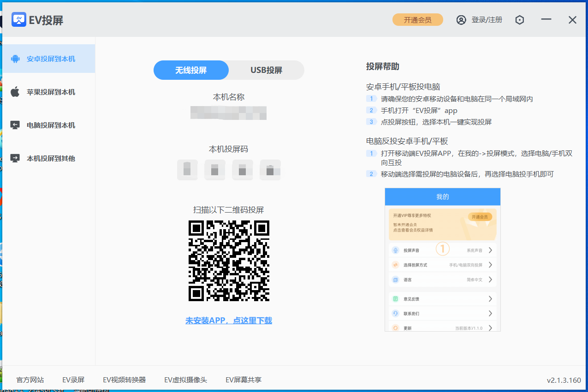The height and width of the screenshot is (392, 588).
Task: Click 安卓手机/平板投电脑 help heading
Action: (403, 87)
